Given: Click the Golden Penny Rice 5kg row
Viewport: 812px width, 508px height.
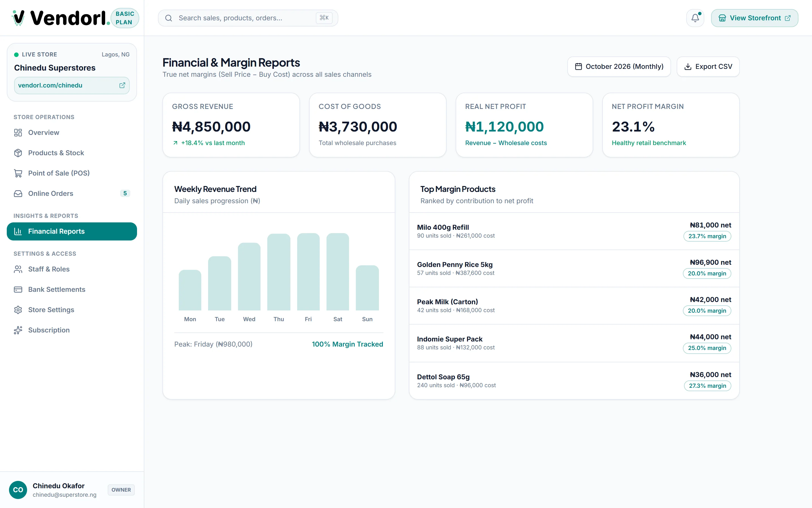Looking at the screenshot, I should pos(574,268).
